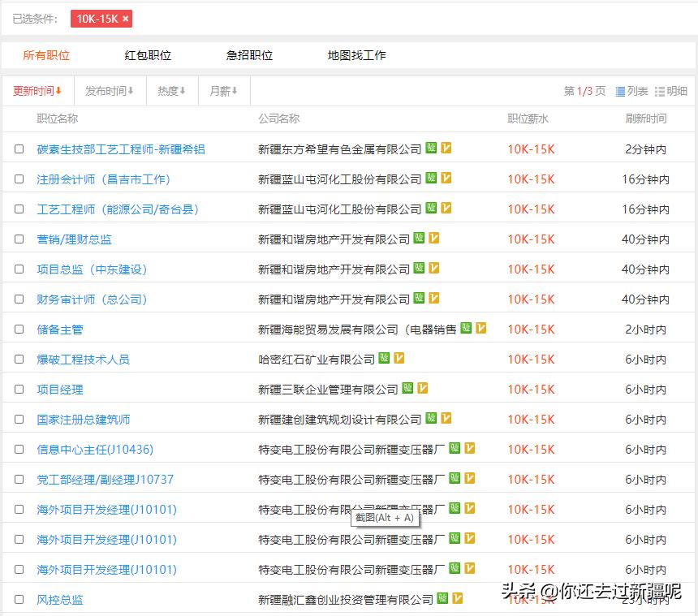Click the yellow V badge beside 新疆三联企业管理有限公司
This screenshot has height=616, width=698.
[422, 388]
